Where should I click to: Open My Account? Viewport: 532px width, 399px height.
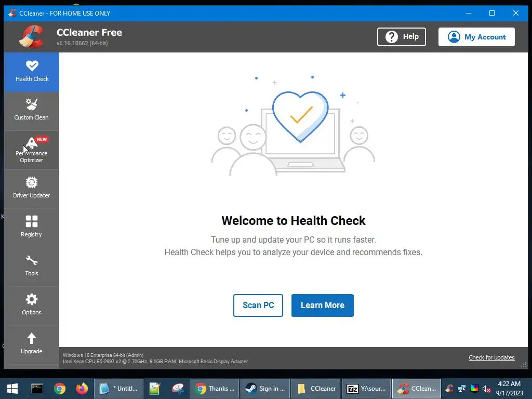(x=476, y=37)
